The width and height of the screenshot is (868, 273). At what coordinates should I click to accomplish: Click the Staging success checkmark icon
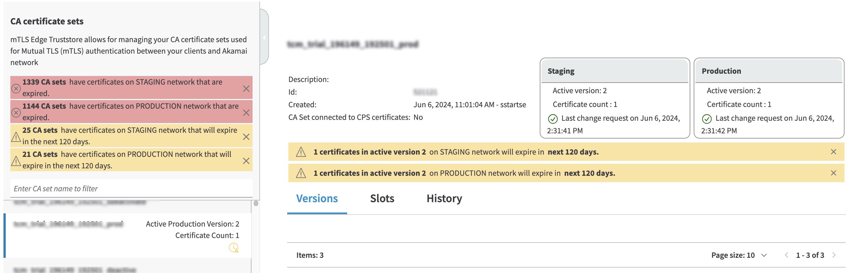point(553,119)
